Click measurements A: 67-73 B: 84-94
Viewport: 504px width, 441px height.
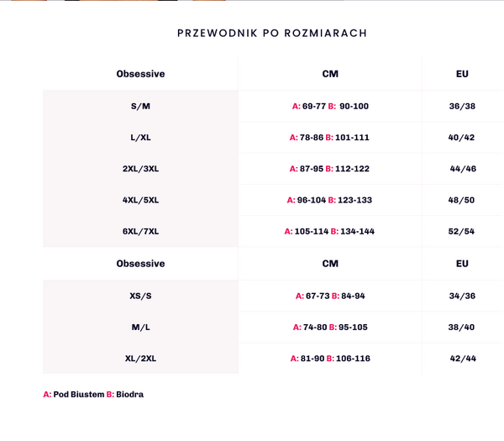coord(330,296)
